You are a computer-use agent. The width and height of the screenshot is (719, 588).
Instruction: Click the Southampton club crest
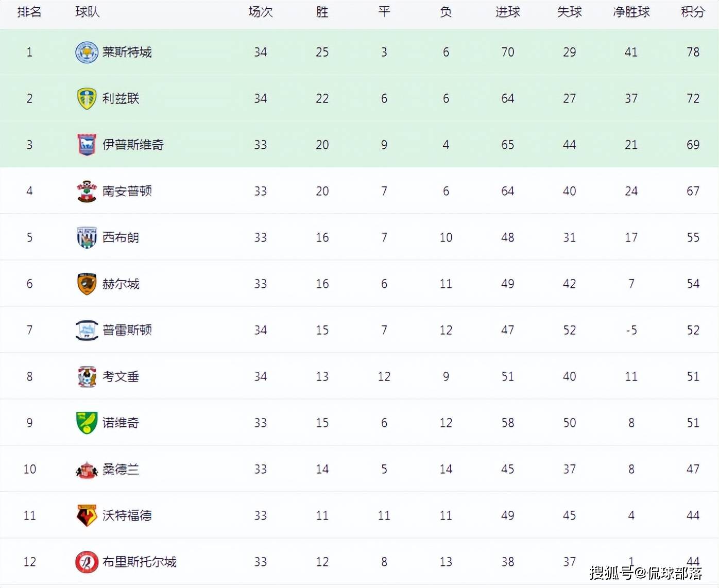point(87,191)
